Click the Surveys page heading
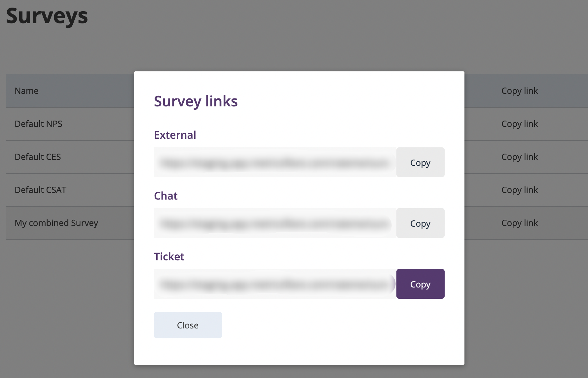588x378 pixels. (47, 16)
